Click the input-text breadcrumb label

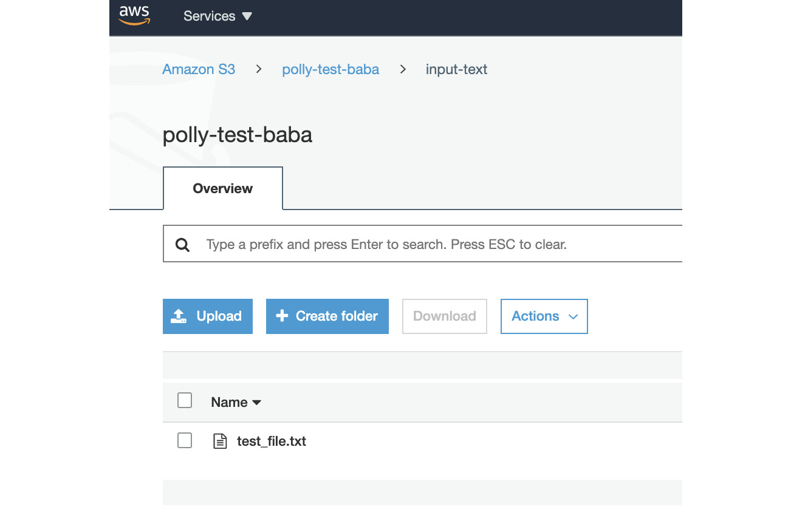457,69
